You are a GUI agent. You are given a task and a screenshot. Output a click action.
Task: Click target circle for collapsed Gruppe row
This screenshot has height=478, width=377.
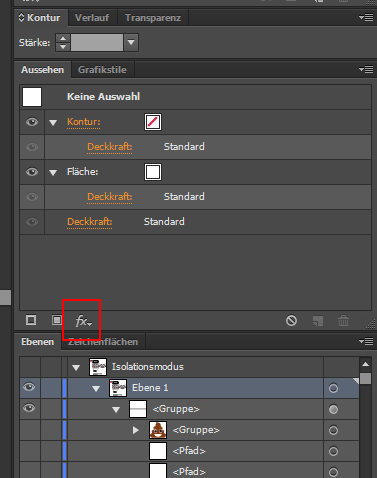click(333, 430)
